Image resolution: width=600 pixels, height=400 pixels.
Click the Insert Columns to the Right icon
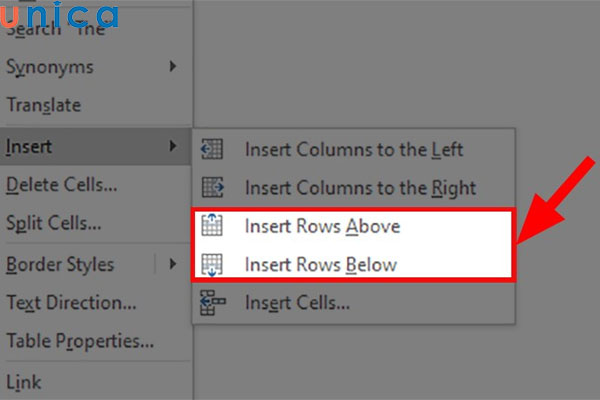pos(212,187)
